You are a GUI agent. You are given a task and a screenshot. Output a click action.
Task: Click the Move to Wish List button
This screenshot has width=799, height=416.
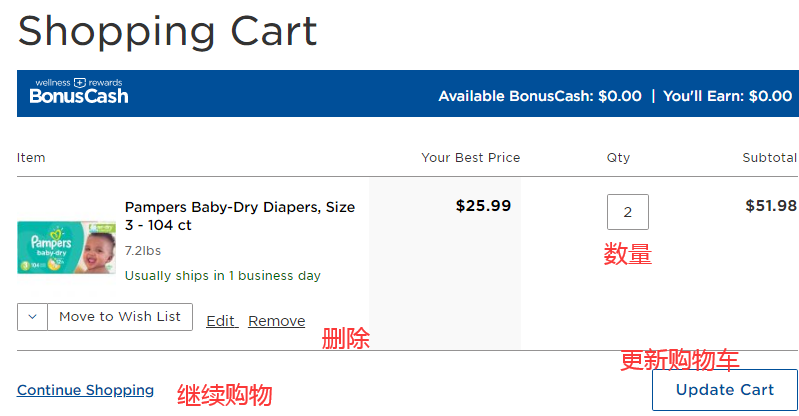[120, 317]
